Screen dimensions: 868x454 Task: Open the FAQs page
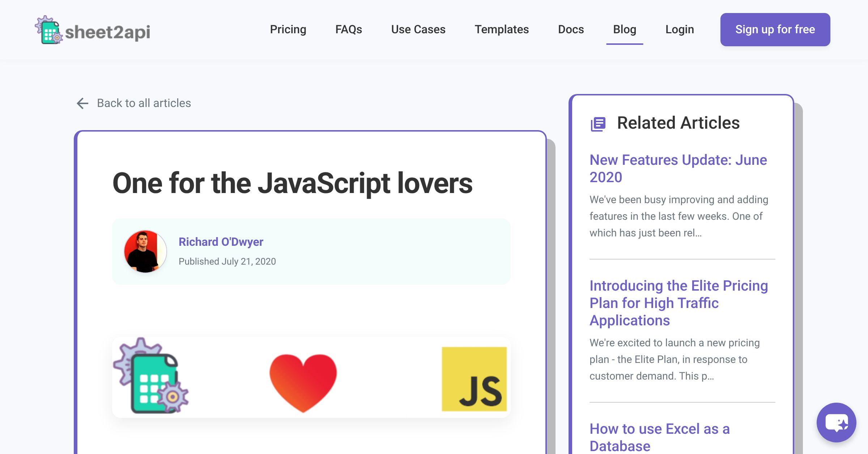349,30
